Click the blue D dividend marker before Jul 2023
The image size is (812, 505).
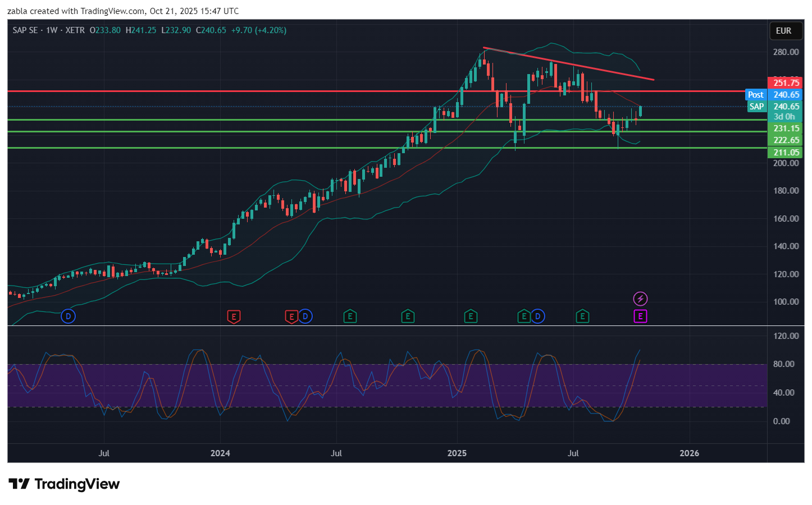pos(68,316)
